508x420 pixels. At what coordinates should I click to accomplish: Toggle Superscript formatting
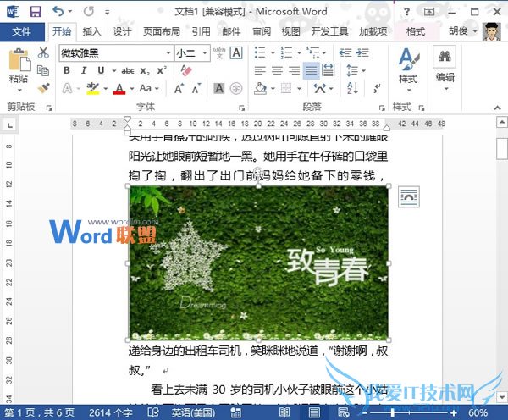[162, 70]
